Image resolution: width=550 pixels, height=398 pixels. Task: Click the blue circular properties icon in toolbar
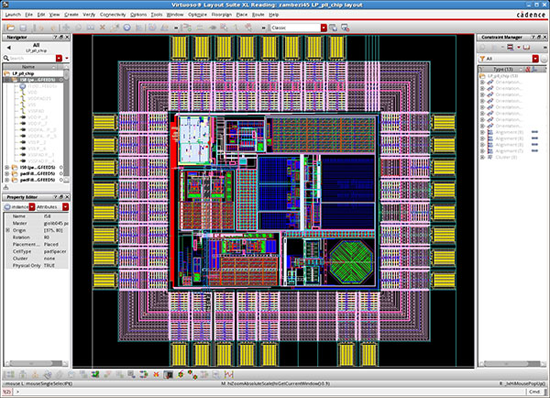coord(127,27)
